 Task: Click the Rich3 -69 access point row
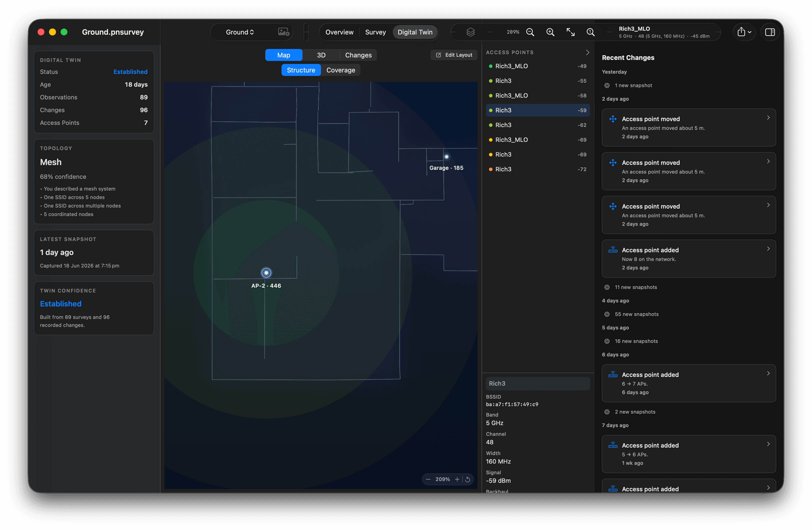pyautogui.click(x=538, y=154)
